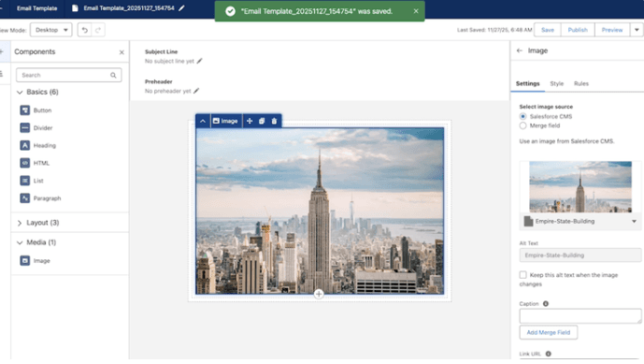Switch to the Style tab
644x364 pixels.
pos(556,83)
